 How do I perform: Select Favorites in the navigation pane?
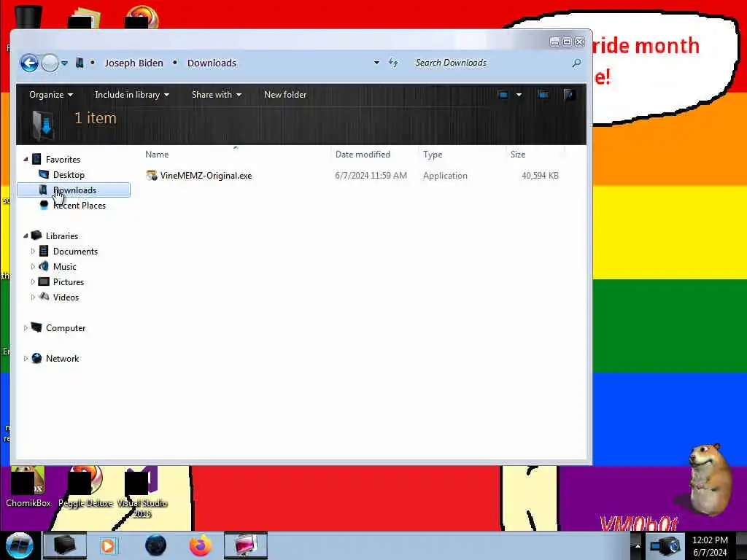click(x=63, y=160)
